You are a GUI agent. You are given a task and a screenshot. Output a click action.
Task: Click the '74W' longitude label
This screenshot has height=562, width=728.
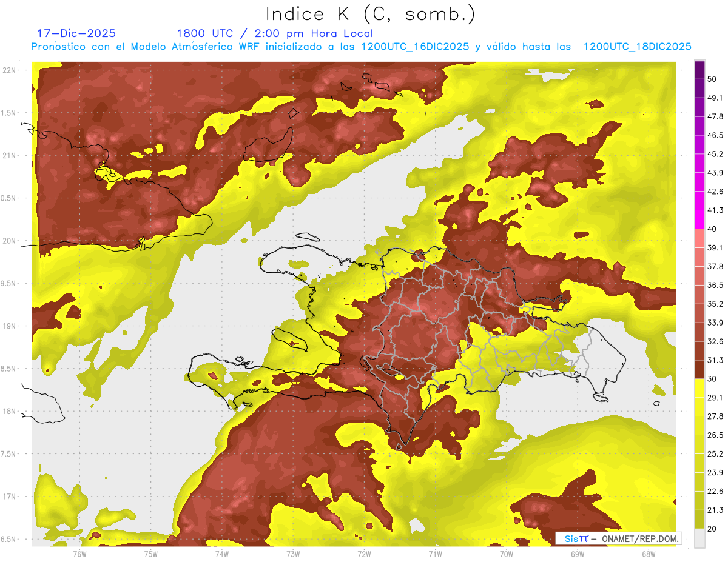(221, 554)
